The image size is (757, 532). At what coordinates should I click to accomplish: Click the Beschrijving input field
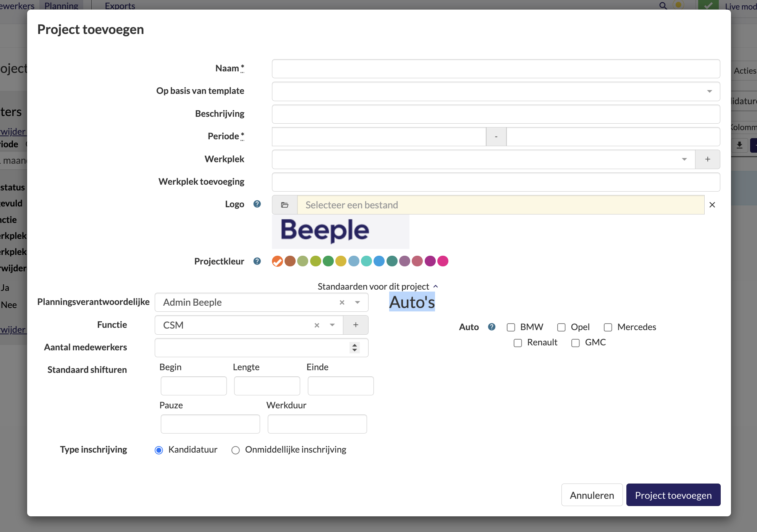(496, 114)
